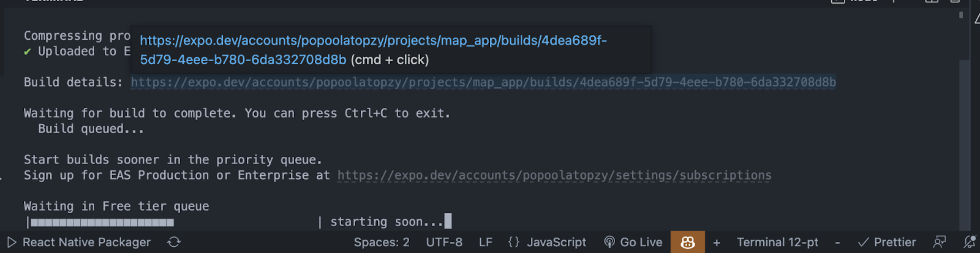This screenshot has height=253, width=980.
Task: Open the curly braces language status icon
Action: 514,242
